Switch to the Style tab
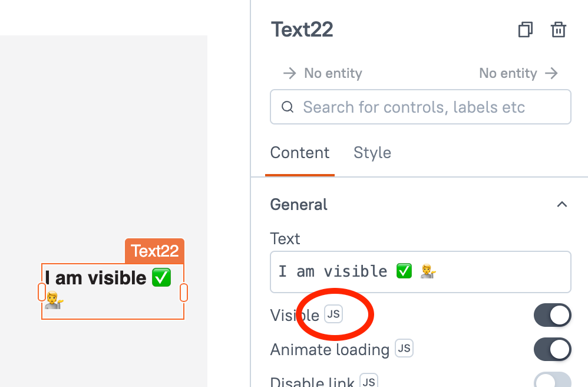The width and height of the screenshot is (588, 387). coord(372,152)
